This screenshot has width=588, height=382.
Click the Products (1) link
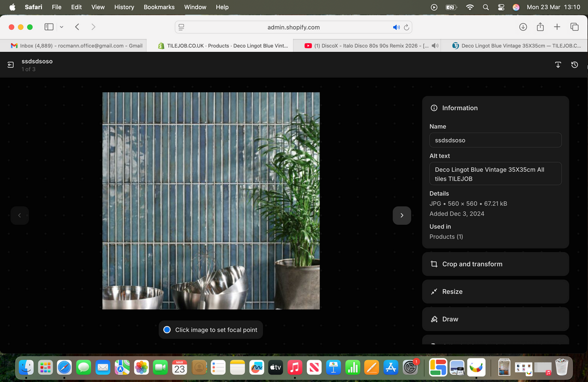pyautogui.click(x=446, y=236)
